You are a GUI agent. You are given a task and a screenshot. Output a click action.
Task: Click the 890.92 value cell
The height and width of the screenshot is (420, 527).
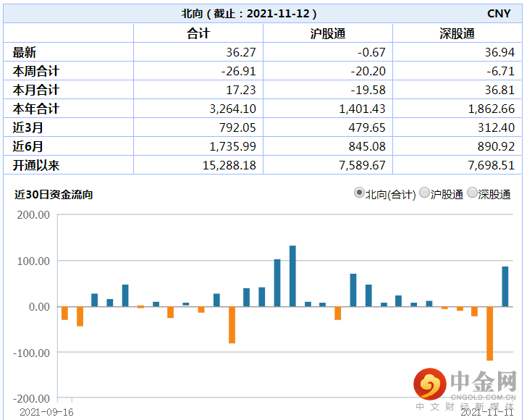[x=496, y=146]
